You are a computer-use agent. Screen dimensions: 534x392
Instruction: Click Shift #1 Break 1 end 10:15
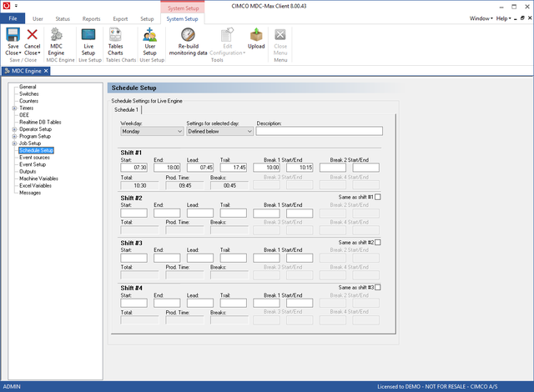click(300, 168)
